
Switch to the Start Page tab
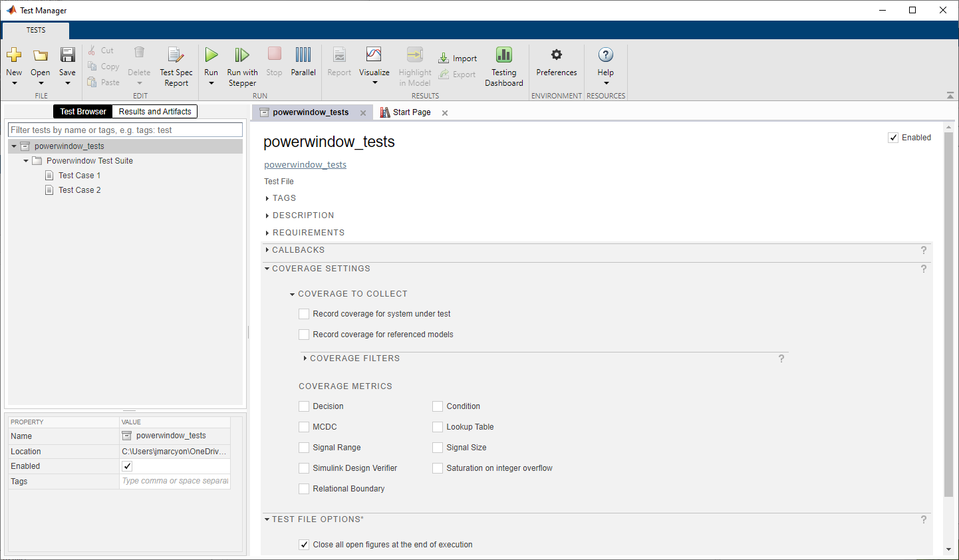tap(411, 112)
